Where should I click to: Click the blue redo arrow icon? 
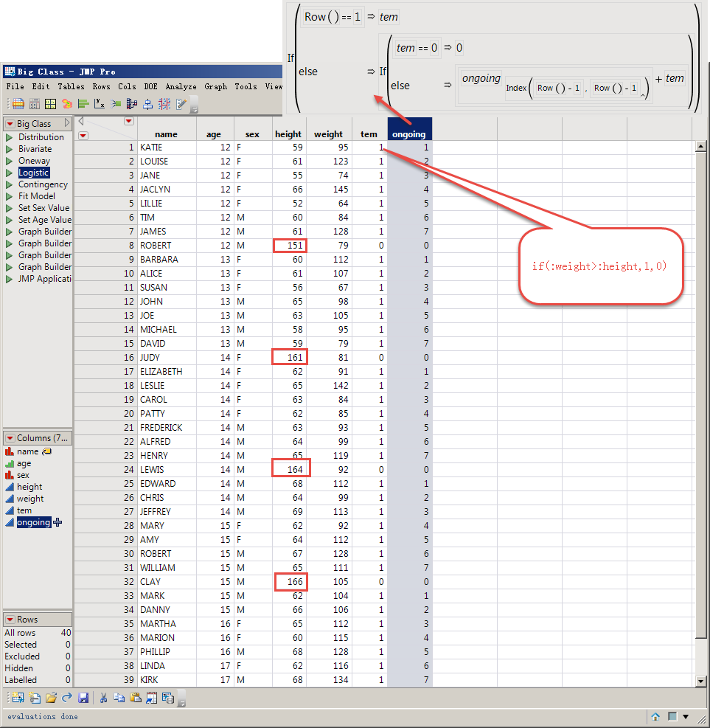coord(67,697)
